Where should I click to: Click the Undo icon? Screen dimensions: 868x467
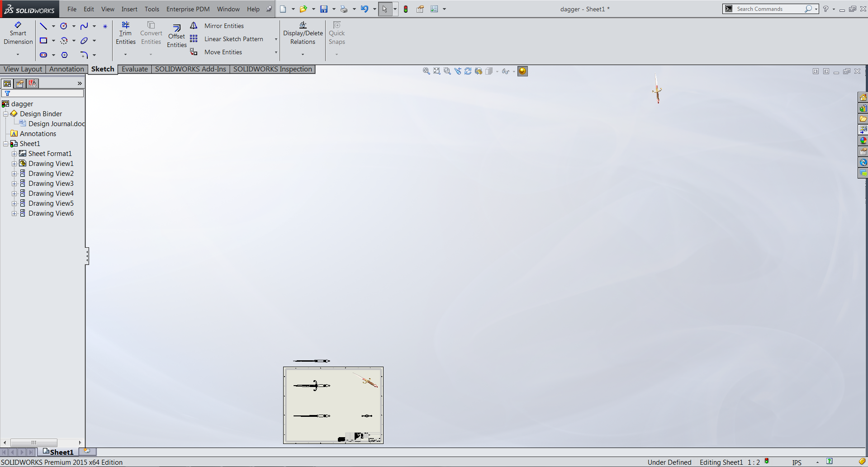(365, 9)
